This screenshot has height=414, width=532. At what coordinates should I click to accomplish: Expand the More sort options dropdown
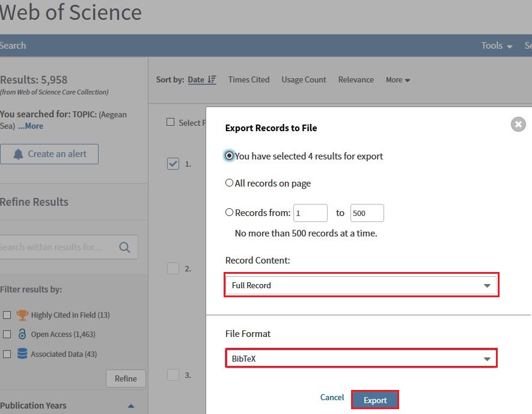pyautogui.click(x=398, y=80)
